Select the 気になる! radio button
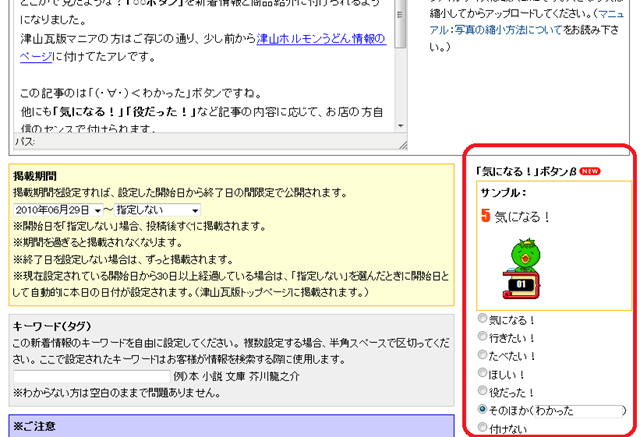 coord(485,320)
